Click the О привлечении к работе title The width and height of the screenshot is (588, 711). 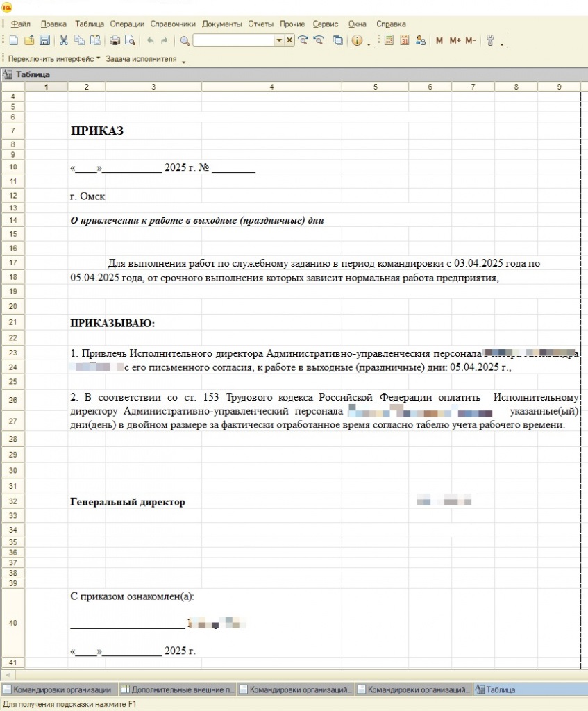pyautogui.click(x=197, y=220)
